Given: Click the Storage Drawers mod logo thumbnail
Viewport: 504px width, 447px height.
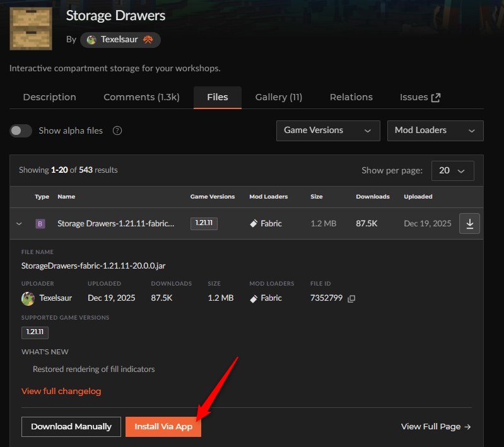Looking at the screenshot, I should (31, 28).
